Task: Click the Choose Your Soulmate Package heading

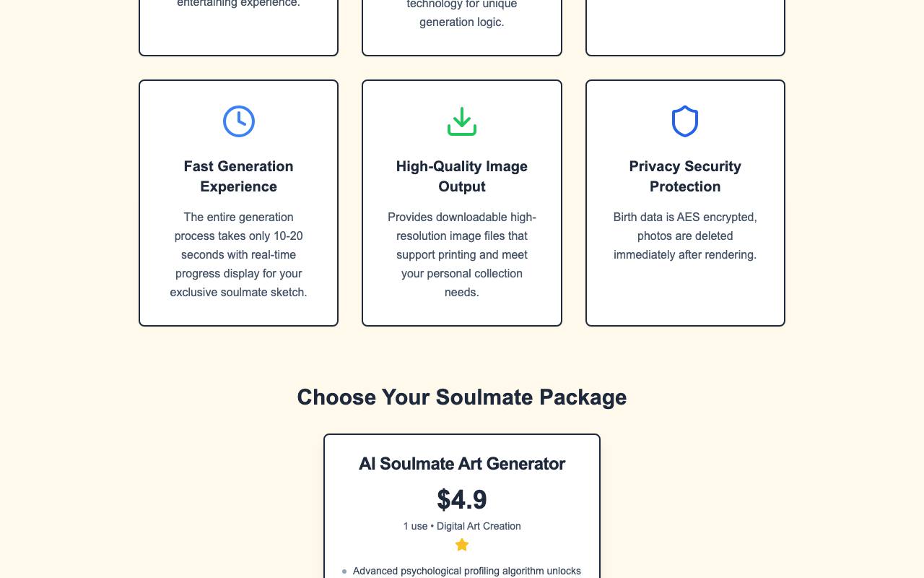Action: click(462, 397)
